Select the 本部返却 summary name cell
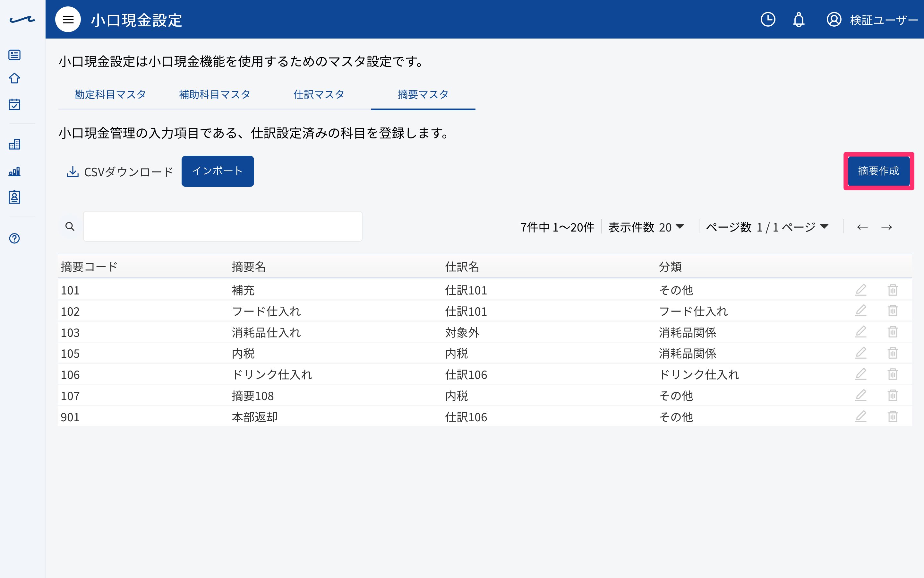The height and width of the screenshot is (578, 924). pos(255,417)
